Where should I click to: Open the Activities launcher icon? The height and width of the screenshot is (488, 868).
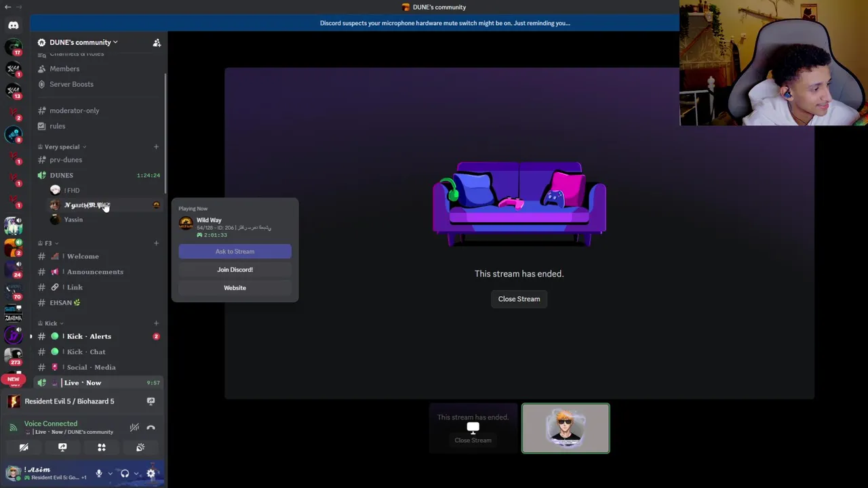[x=102, y=447]
